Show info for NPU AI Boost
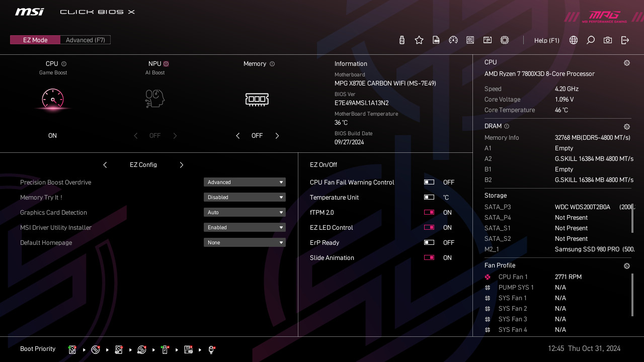This screenshot has width=644, height=362. [166, 64]
